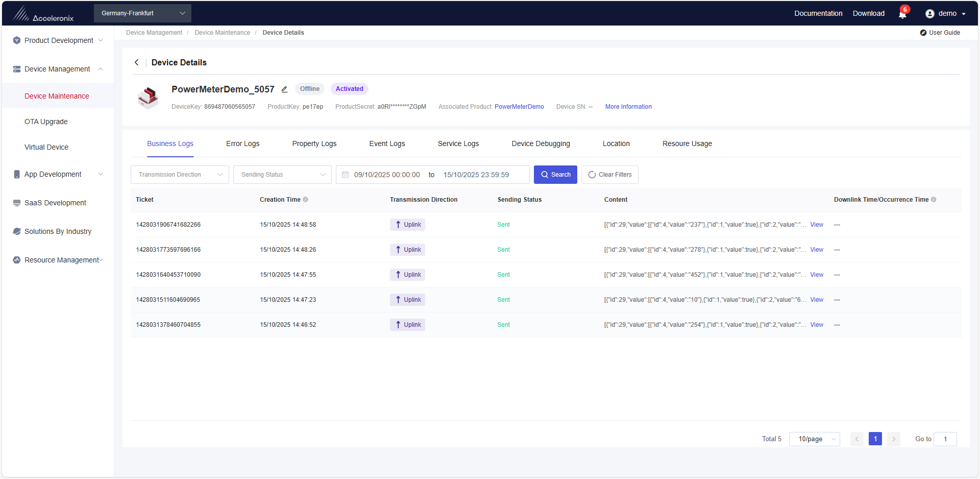980x479 pixels.
Task: Expand the Product Development sidebar menu
Action: click(x=58, y=40)
